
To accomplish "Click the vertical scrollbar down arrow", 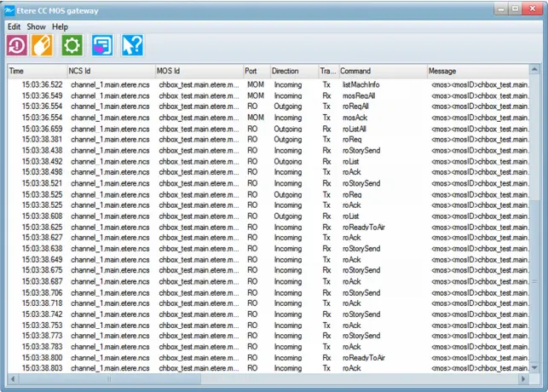I will pos(535,367).
